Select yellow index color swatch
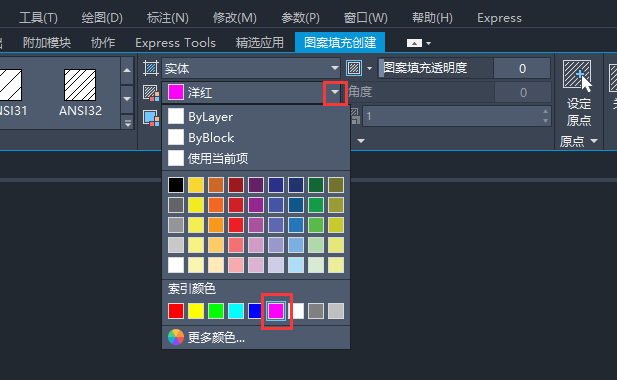 [196, 311]
